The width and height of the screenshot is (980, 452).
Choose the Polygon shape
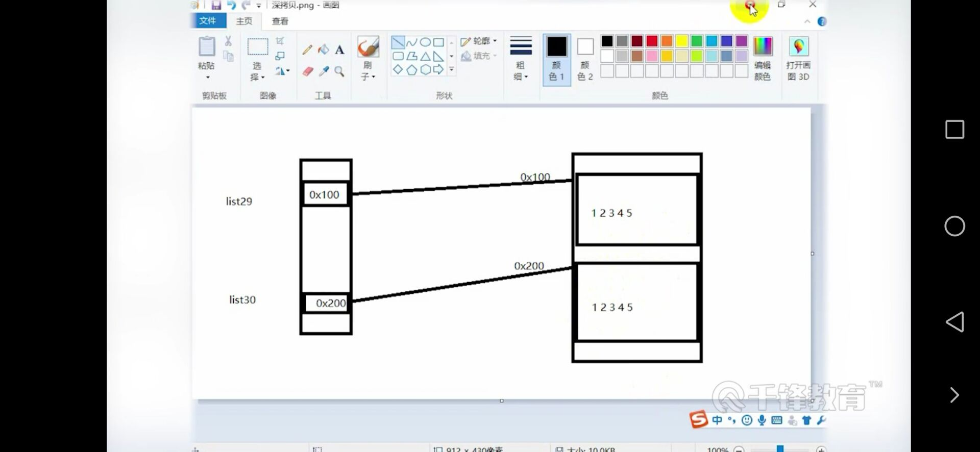click(x=412, y=56)
